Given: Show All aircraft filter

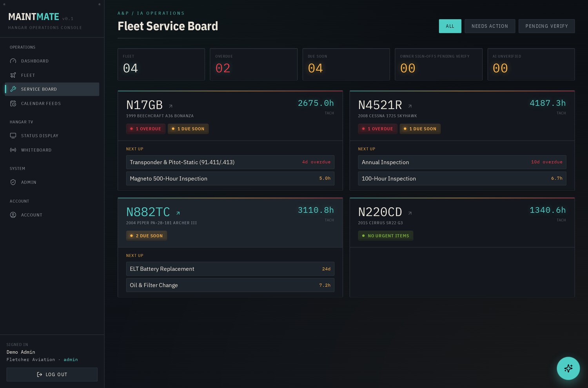Looking at the screenshot, I should tap(450, 26).
